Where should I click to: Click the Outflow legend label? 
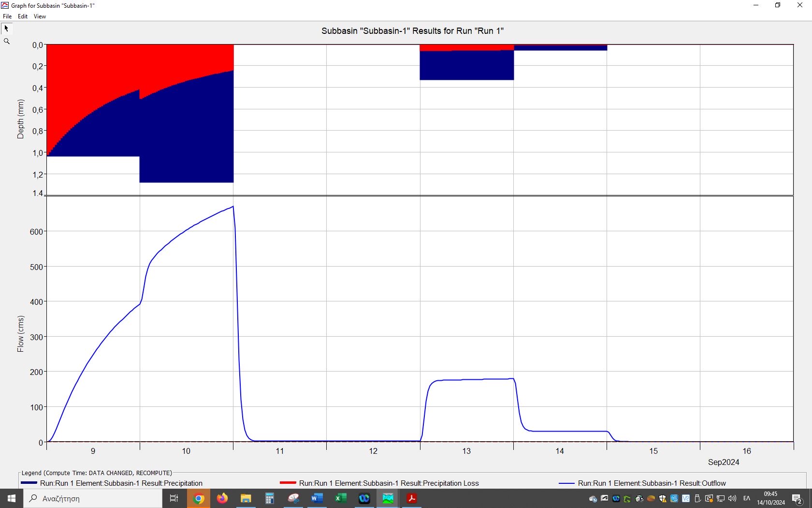[x=652, y=483]
